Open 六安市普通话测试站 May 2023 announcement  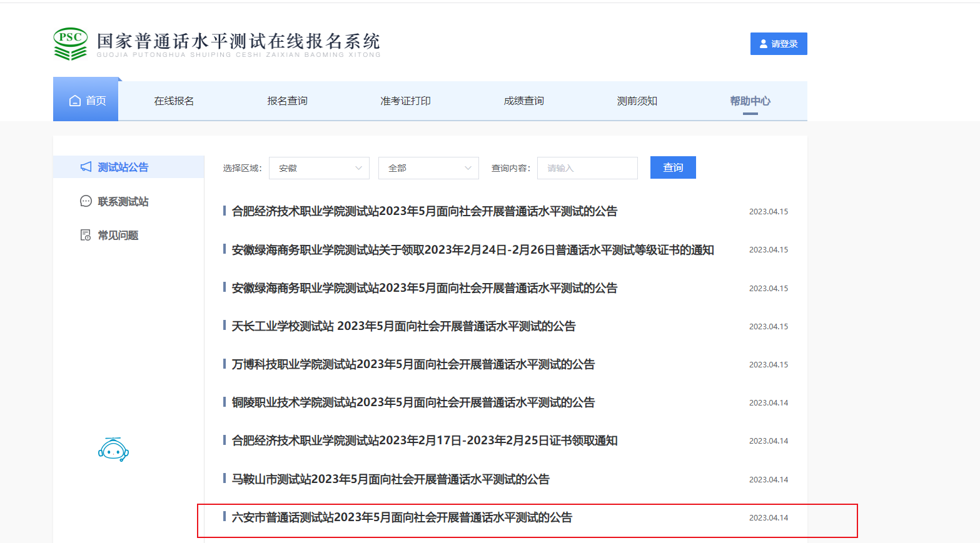(x=402, y=517)
